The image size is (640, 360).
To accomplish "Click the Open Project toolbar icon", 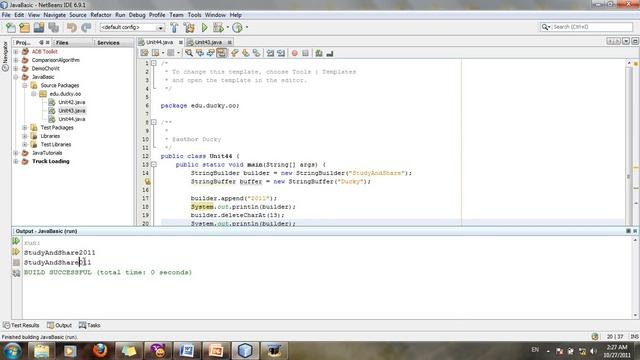I will [39, 27].
